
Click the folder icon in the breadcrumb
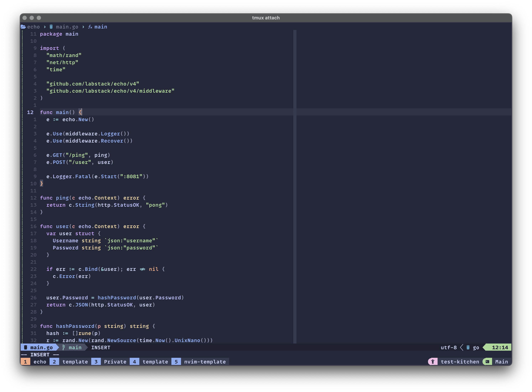(23, 27)
